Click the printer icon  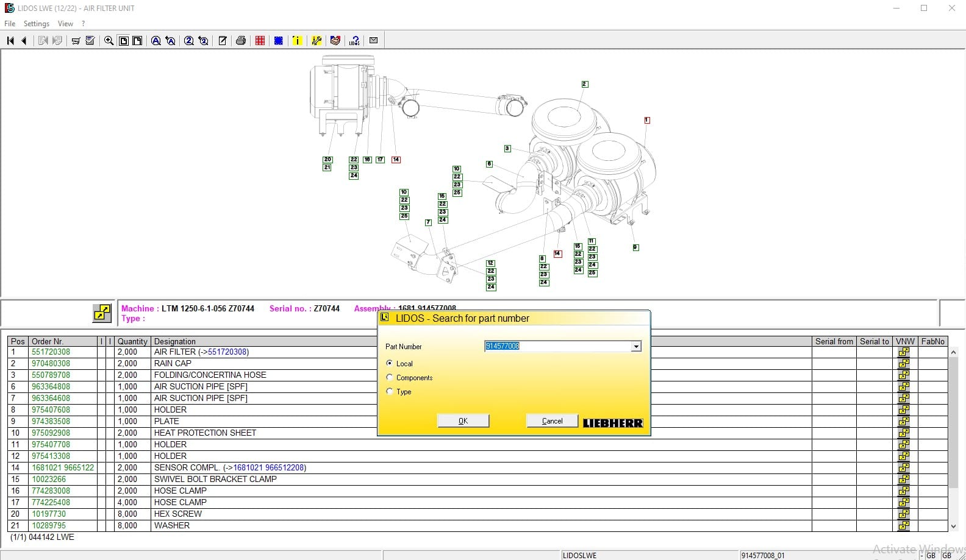241,41
